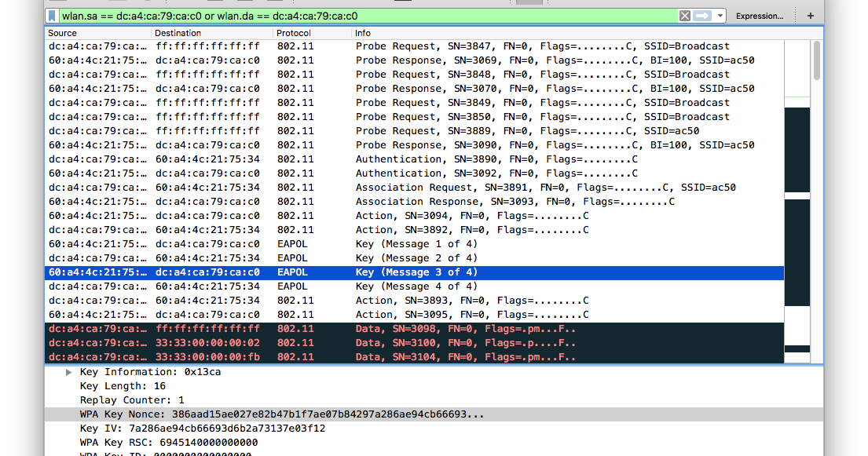Click the bookmark icon in the filter toolbar
Screen dimensions: 868x456
pyautogui.click(x=51, y=16)
